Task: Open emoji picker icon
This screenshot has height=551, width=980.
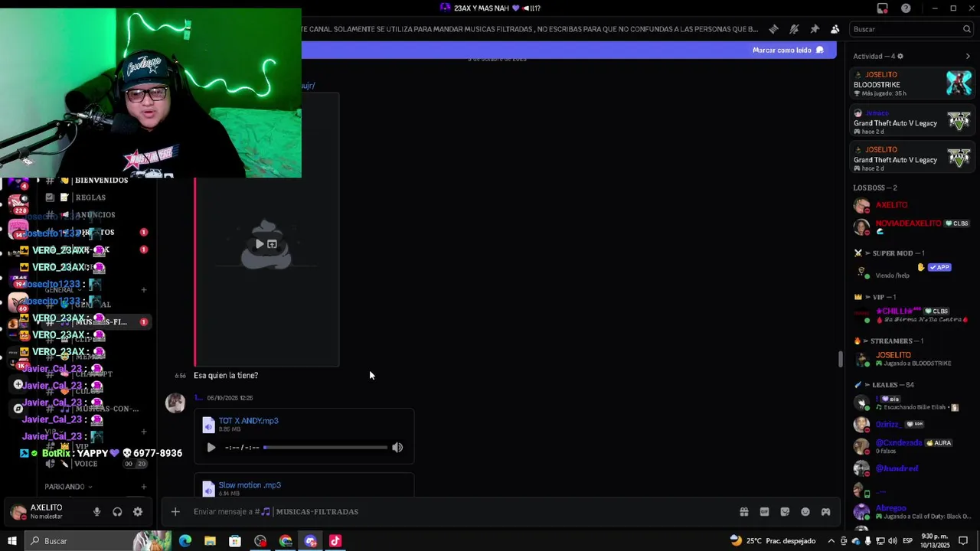Action: [x=805, y=512]
